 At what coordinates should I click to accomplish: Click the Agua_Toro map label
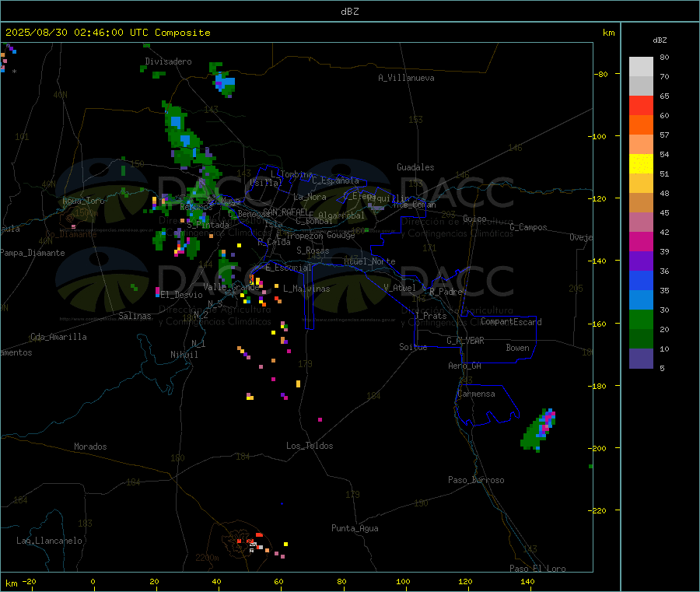click(x=83, y=201)
